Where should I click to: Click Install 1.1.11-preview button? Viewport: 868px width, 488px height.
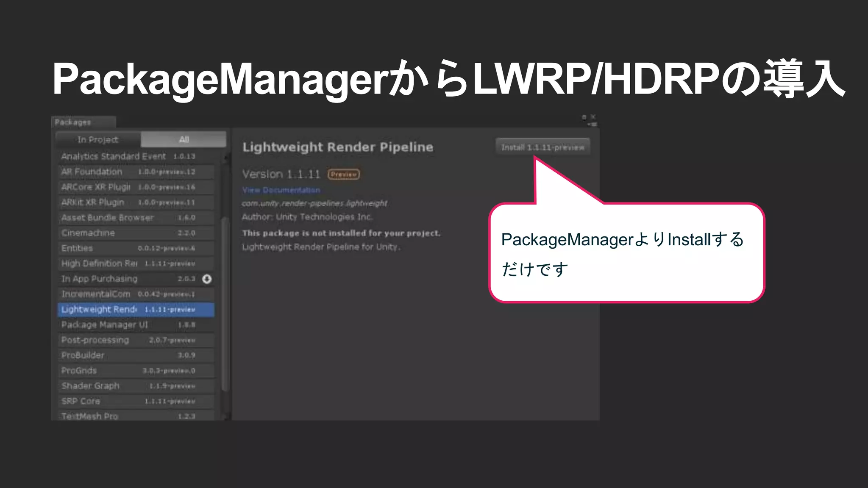click(542, 147)
